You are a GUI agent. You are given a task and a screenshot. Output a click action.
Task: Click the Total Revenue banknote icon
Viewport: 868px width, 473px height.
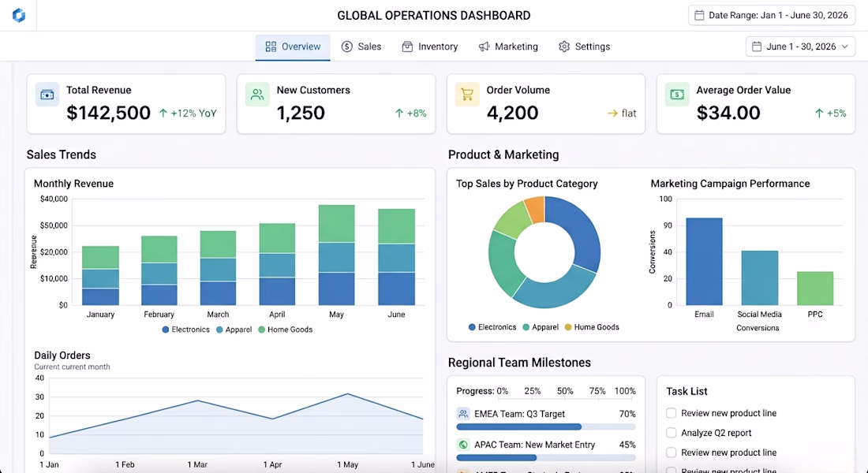point(47,95)
